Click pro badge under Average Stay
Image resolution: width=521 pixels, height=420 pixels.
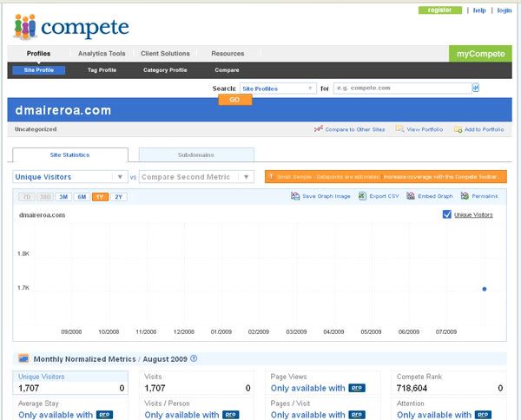[105, 415]
